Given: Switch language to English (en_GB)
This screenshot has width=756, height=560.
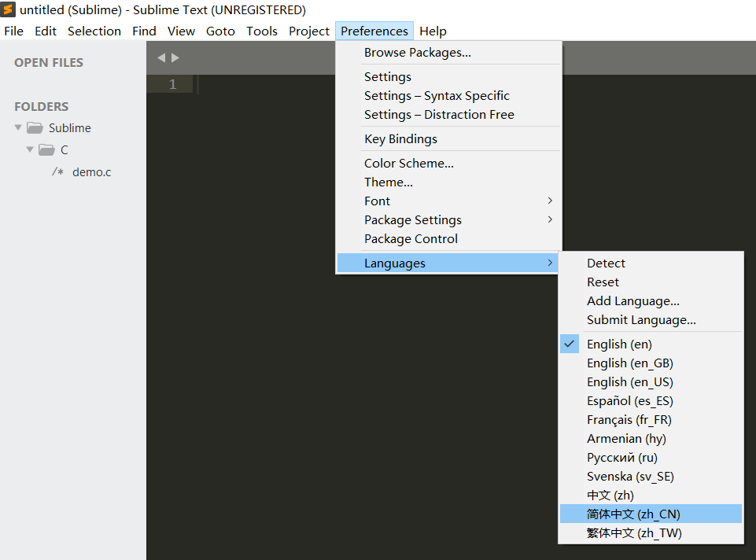Looking at the screenshot, I should tap(651, 363).
